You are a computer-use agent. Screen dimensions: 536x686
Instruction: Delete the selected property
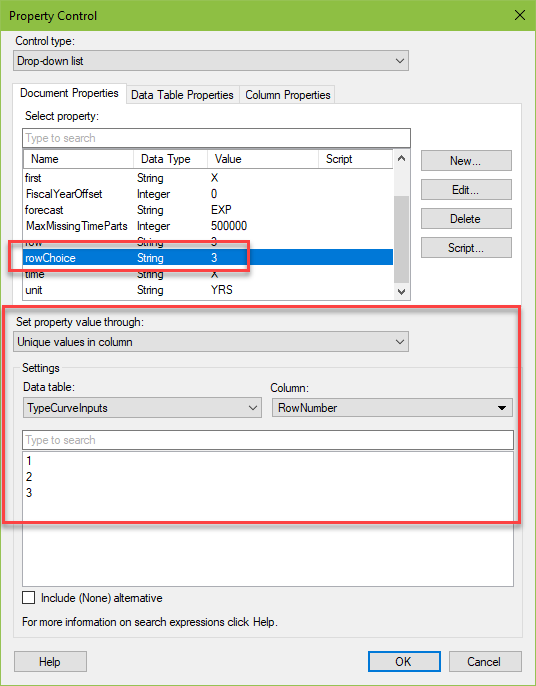click(466, 218)
